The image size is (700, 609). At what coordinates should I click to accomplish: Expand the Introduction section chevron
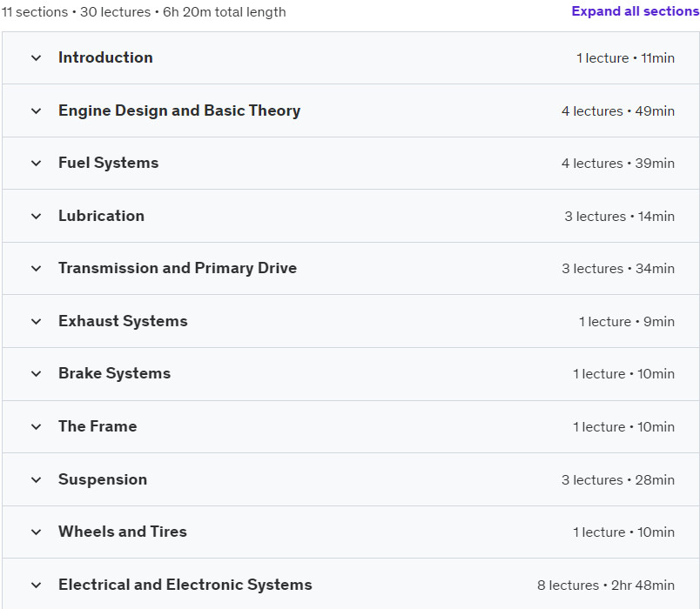click(x=37, y=58)
